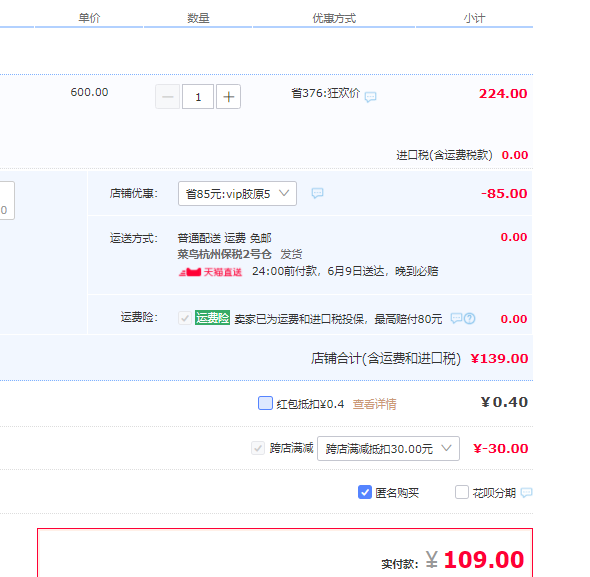Click the green 运费险 badge
This screenshot has width=590, height=577.
[x=212, y=318]
